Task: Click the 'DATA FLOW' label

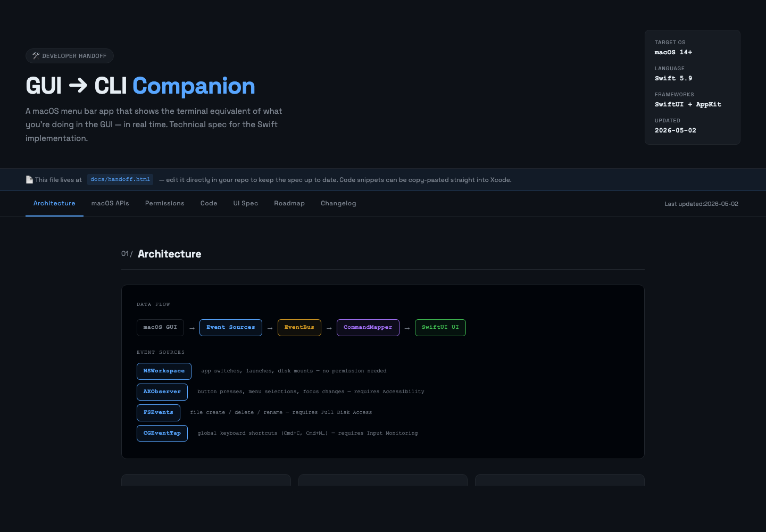Action: [x=153, y=304]
